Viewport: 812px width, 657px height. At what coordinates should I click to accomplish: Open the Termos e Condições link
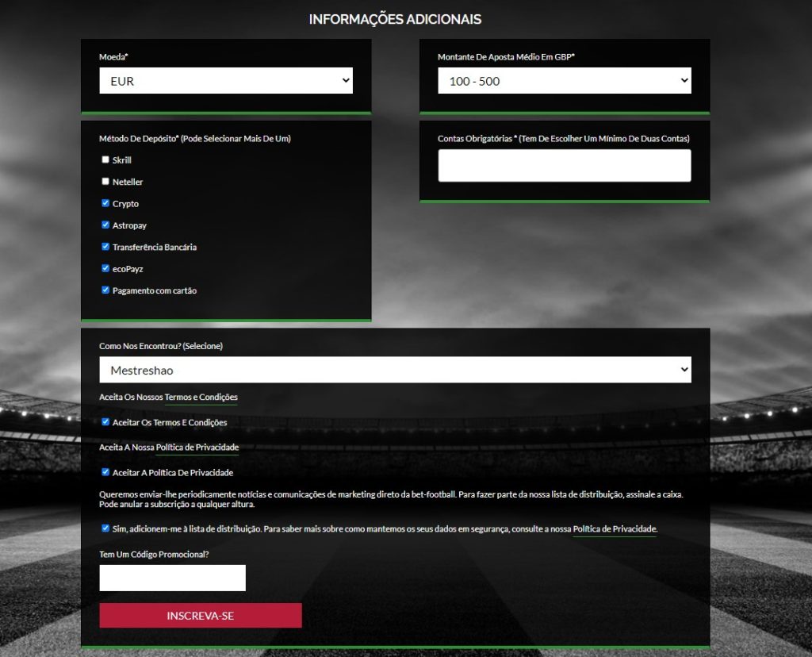tap(201, 397)
